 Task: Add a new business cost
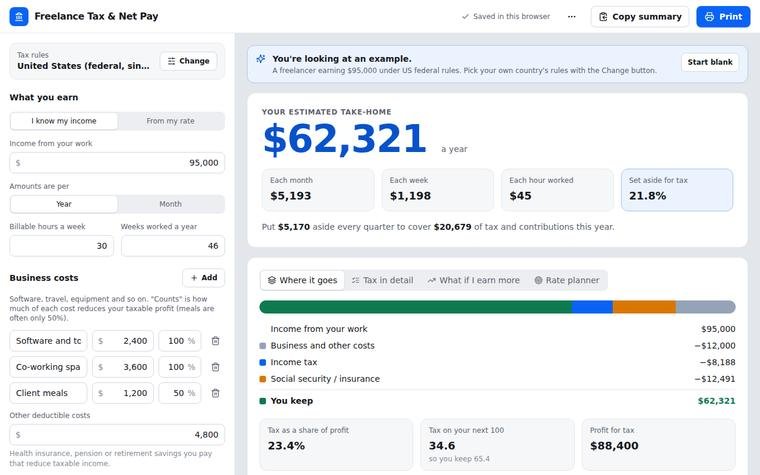coord(204,278)
